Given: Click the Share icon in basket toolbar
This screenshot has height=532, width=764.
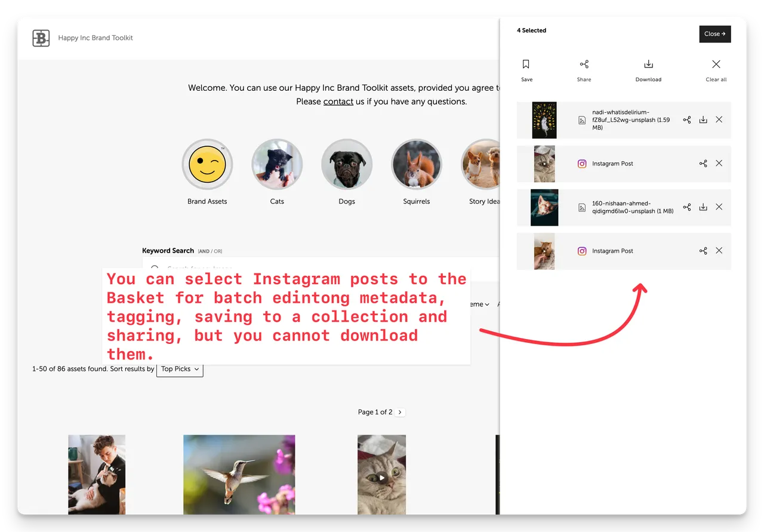Looking at the screenshot, I should [584, 64].
